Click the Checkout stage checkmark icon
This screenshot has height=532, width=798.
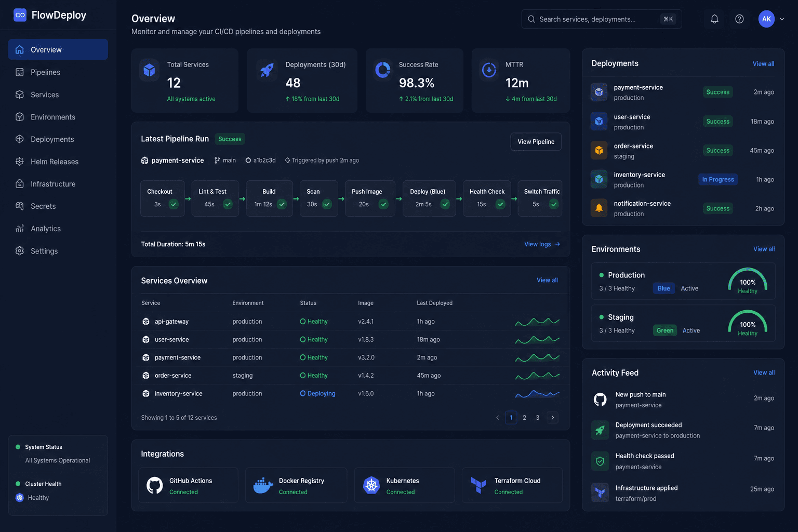click(x=174, y=204)
